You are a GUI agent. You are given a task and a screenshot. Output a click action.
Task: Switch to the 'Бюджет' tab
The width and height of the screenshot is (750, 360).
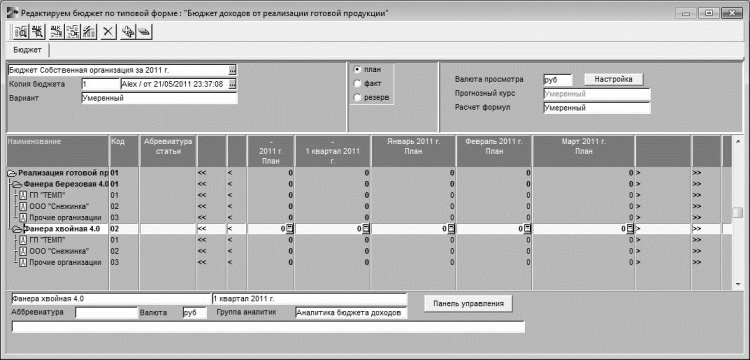(x=27, y=50)
